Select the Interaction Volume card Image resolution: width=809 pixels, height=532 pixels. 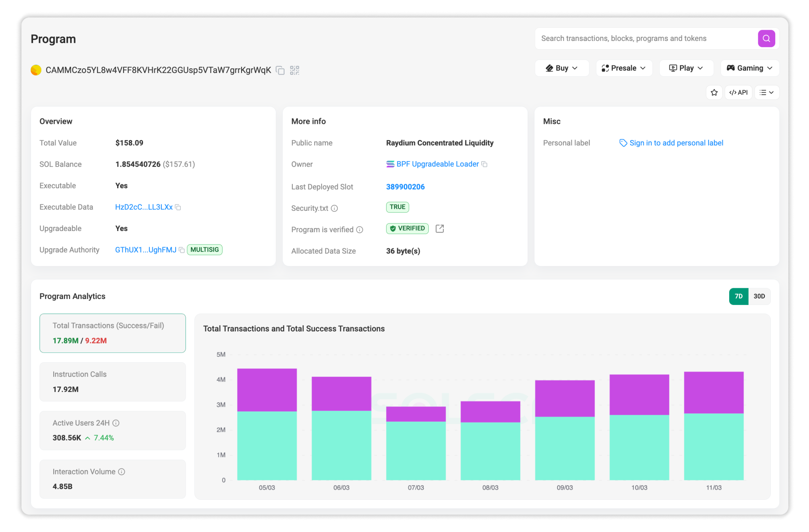coord(112,479)
